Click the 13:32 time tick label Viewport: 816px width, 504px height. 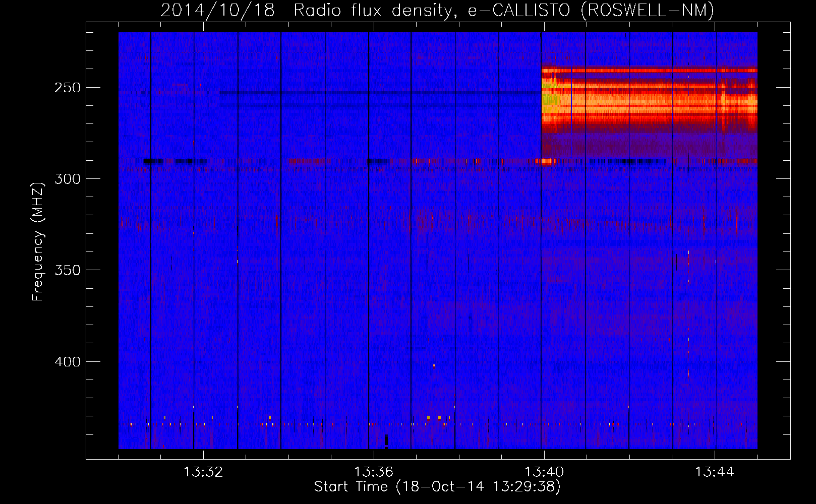click(203, 472)
